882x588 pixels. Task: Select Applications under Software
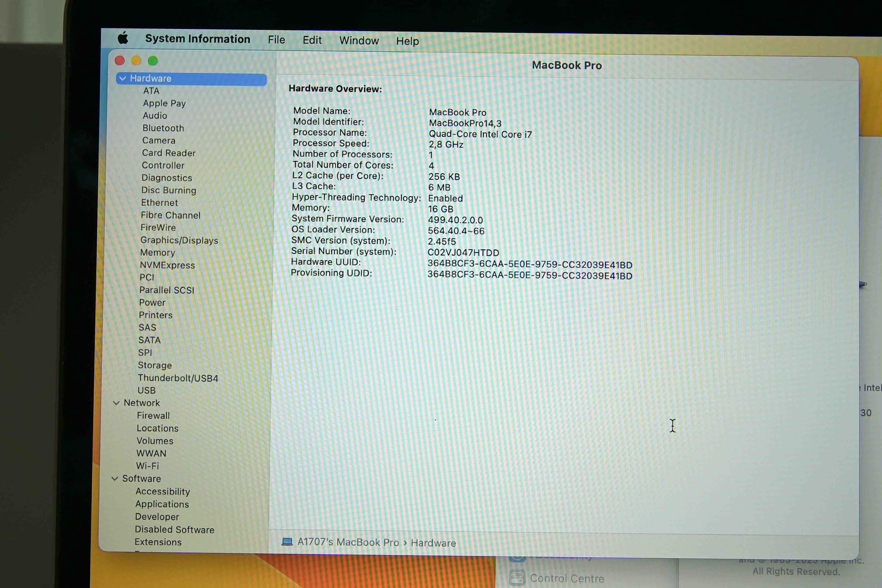[162, 504]
